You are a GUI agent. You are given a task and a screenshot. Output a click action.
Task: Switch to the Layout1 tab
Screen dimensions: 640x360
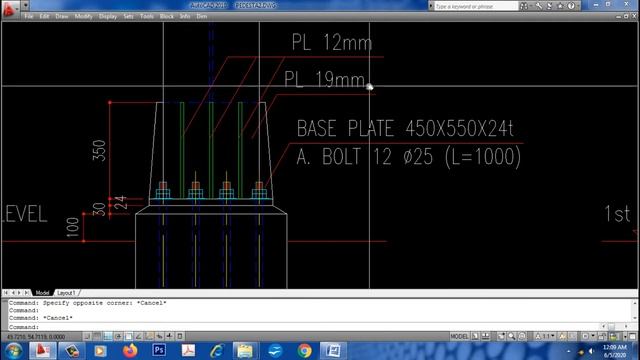pyautogui.click(x=66, y=293)
